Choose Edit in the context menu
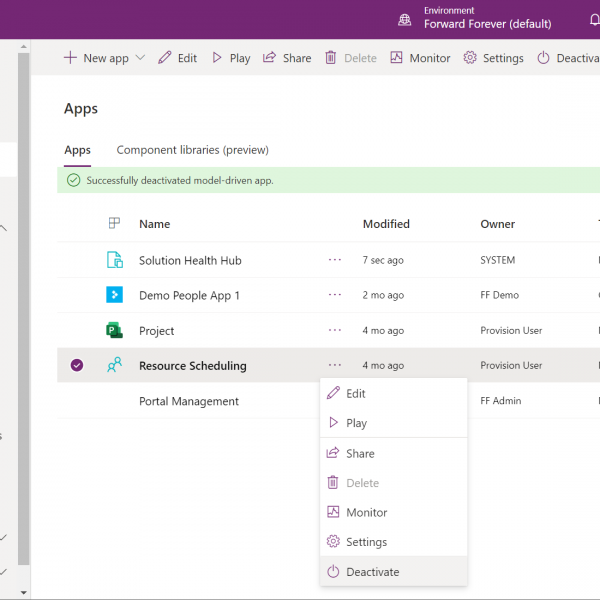600x600 pixels. tap(393, 393)
